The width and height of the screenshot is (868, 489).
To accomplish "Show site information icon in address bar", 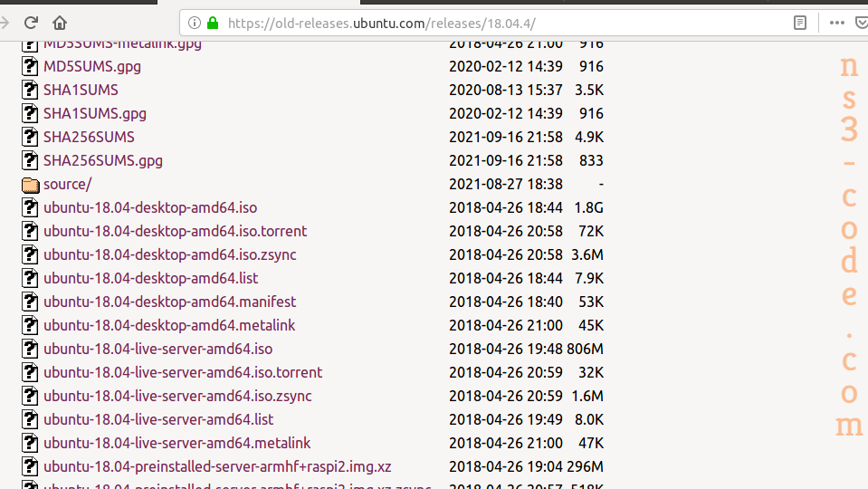I will pos(195,23).
